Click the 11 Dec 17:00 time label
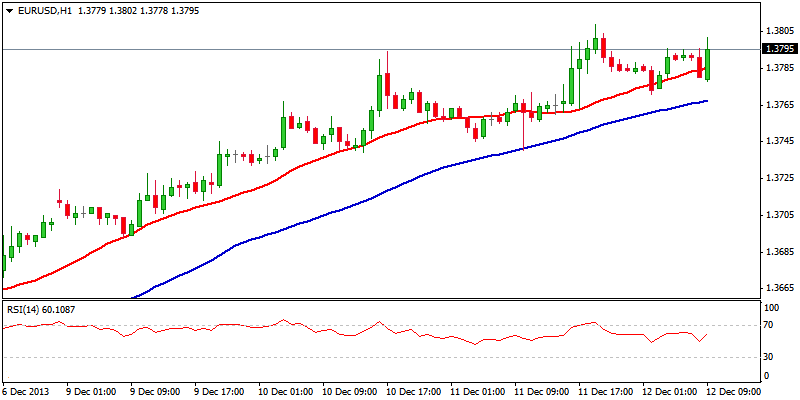Image resolution: width=800 pixels, height=400 pixels. 606,391
